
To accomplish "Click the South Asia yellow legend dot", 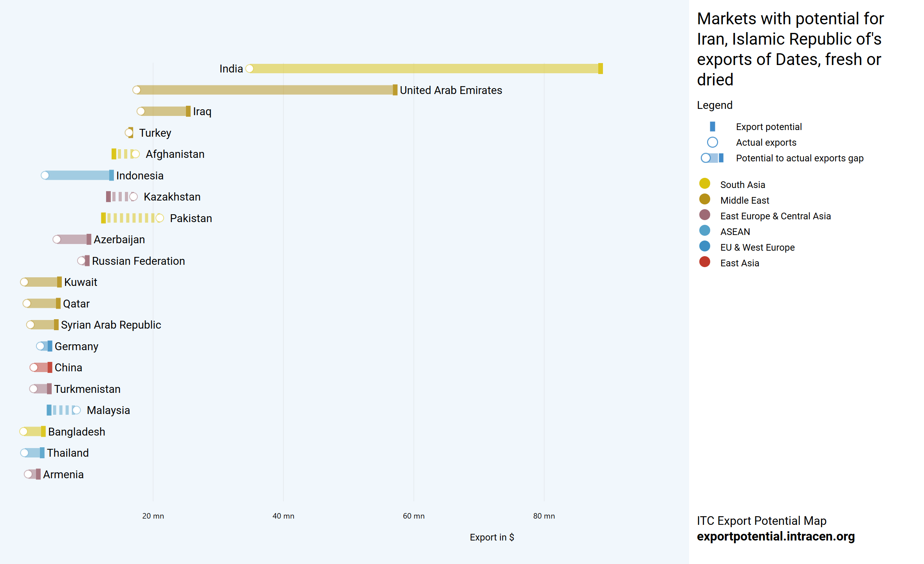I will click(704, 184).
